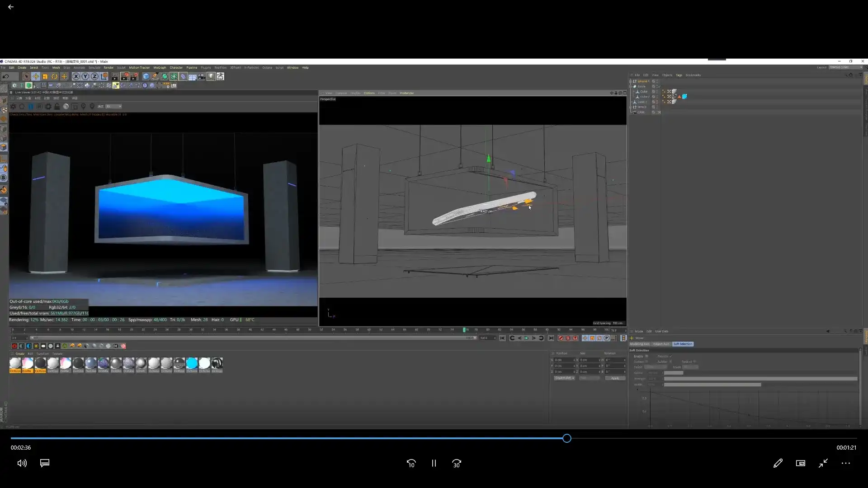Click the Render to Picture Viewer icon
Viewport: 868px width, 488px height.
[x=125, y=76]
